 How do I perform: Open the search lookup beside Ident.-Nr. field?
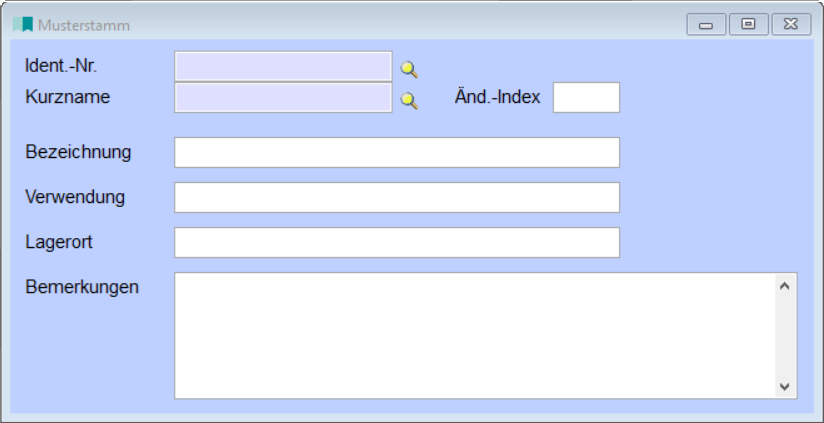408,69
